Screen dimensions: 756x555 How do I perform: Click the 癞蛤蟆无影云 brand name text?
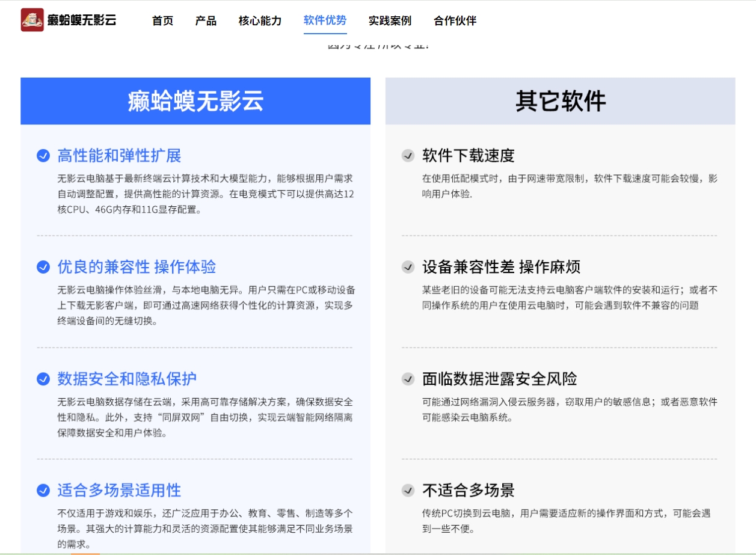82,20
